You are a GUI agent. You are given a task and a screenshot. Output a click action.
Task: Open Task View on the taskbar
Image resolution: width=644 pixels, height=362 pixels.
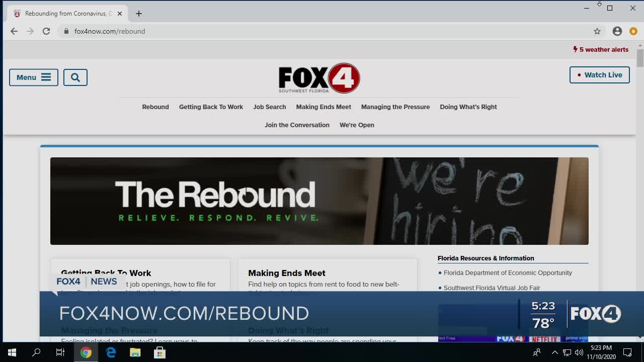coord(60,352)
